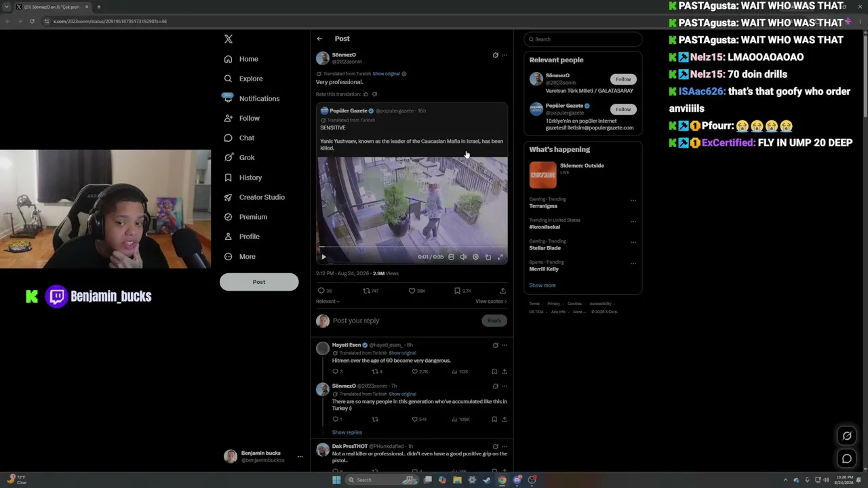
Task: Share the main post
Action: coord(502,291)
